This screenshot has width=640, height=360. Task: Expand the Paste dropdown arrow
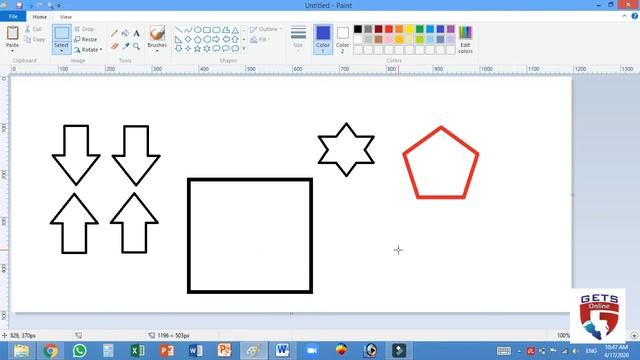click(12, 51)
